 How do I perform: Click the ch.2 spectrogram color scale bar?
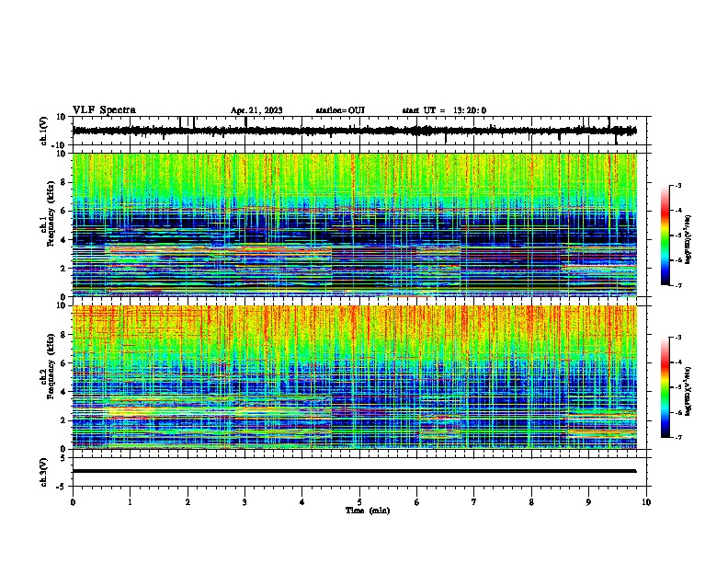pyautogui.click(x=665, y=387)
